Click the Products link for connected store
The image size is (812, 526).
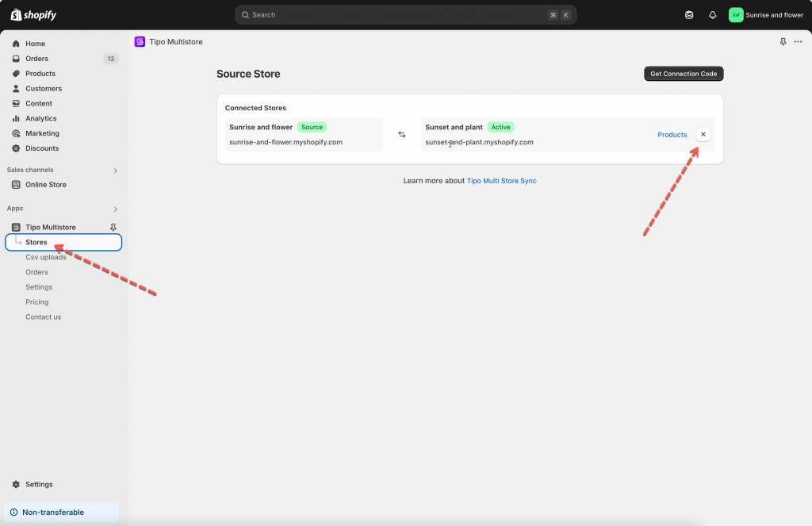click(x=672, y=135)
